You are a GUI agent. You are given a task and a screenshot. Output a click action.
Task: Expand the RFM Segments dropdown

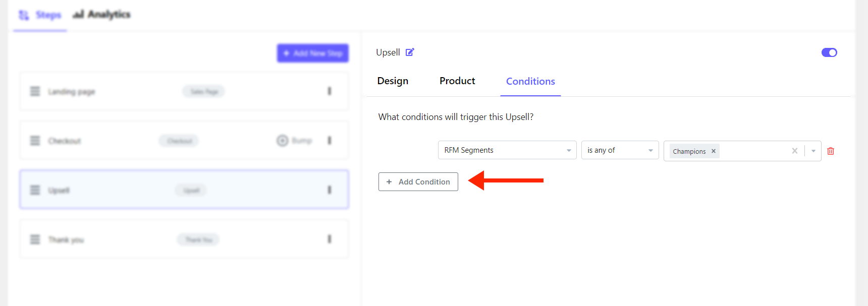click(x=507, y=150)
